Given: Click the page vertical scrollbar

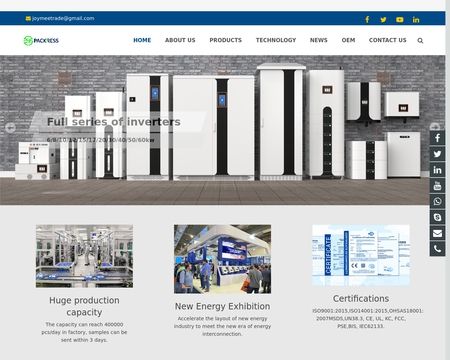Looking at the screenshot, I should point(448,180).
